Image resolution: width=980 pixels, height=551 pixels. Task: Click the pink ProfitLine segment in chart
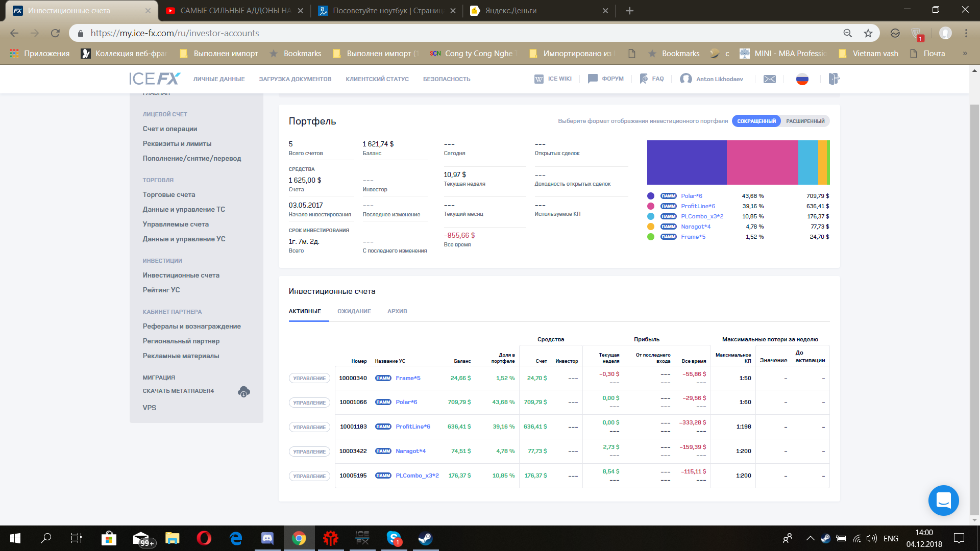tap(762, 162)
